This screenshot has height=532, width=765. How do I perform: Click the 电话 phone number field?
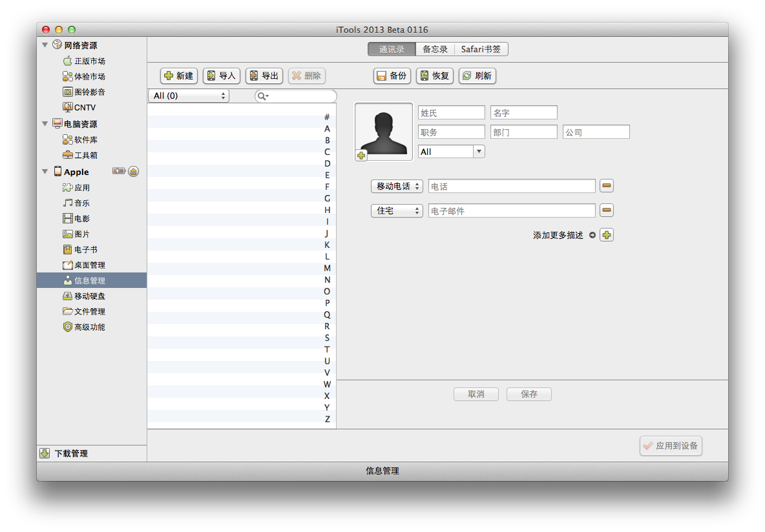coord(512,187)
